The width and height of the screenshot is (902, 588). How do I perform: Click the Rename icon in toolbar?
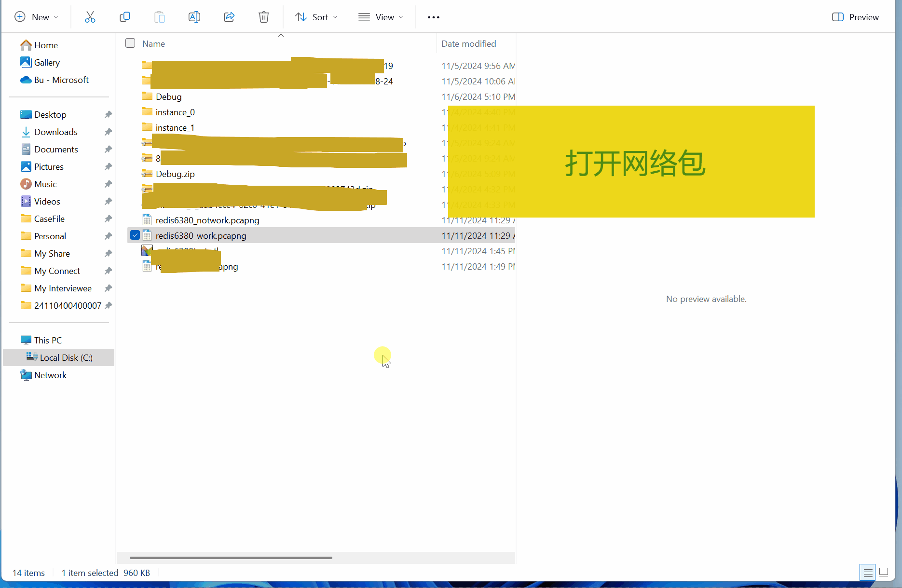tap(194, 17)
